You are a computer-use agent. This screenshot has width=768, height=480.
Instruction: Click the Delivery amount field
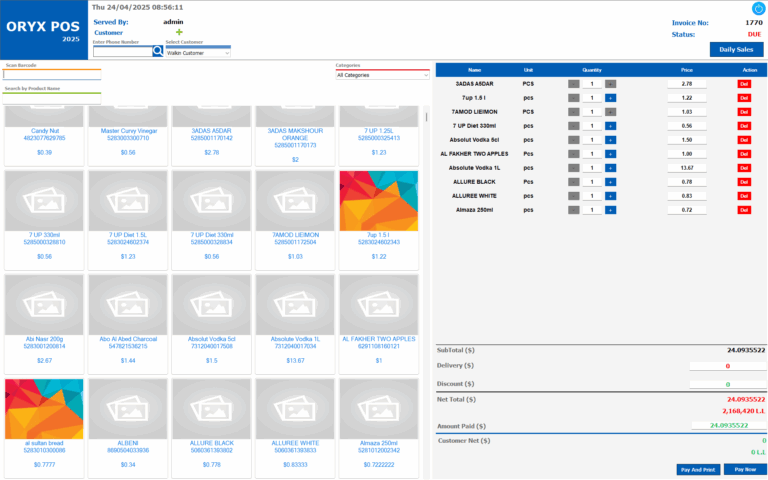click(x=727, y=366)
